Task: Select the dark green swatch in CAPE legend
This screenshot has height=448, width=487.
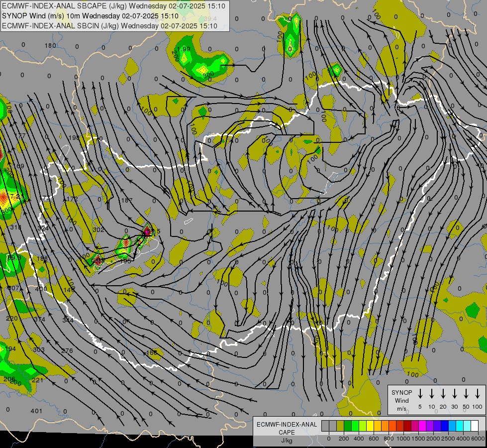Action: 348,426
